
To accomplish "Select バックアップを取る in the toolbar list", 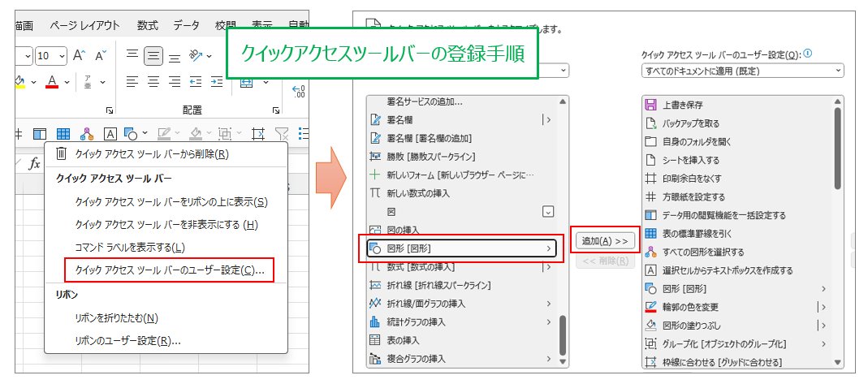I will pyautogui.click(x=737, y=123).
